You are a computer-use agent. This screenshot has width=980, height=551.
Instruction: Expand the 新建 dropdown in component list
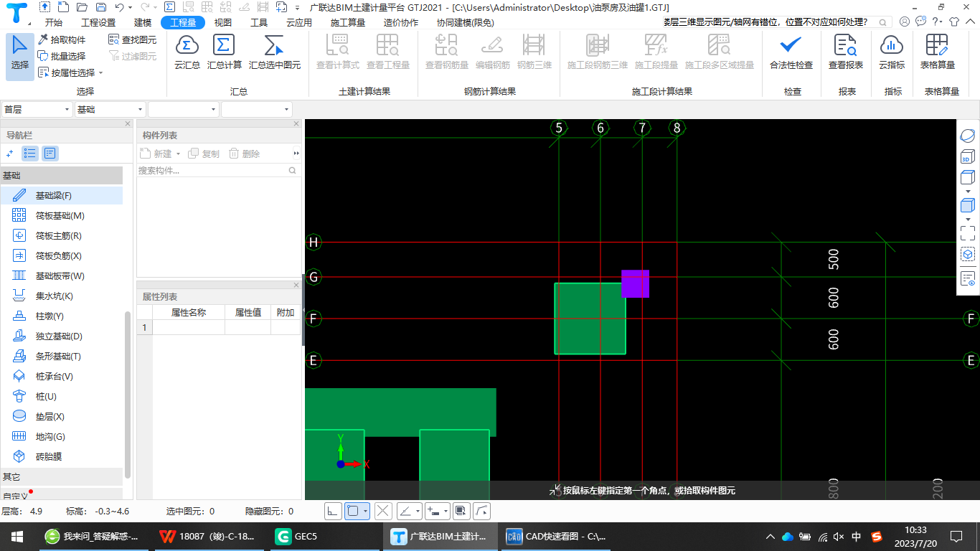coord(179,154)
